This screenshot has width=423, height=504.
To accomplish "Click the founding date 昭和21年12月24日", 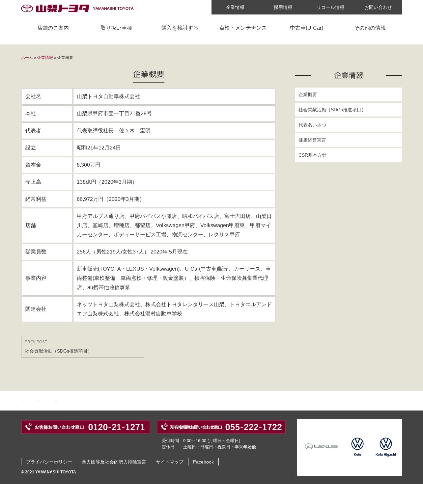I will click(174, 148).
